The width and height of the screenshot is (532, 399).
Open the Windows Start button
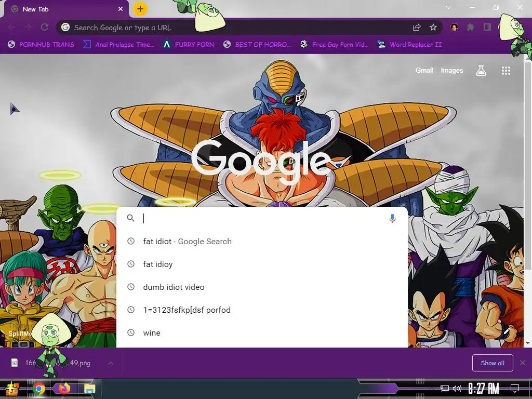(x=12, y=389)
